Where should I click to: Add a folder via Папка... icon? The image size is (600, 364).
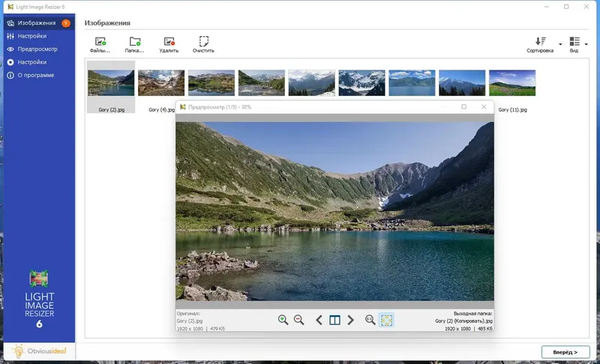point(135,45)
